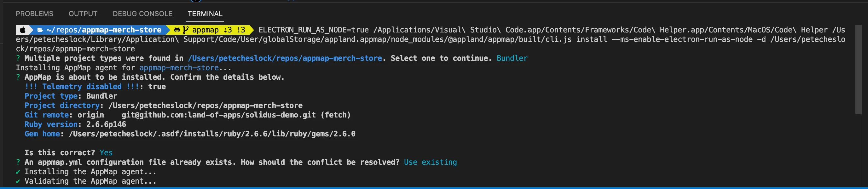Open the DEBUG CONSOLE tab

[x=142, y=14]
